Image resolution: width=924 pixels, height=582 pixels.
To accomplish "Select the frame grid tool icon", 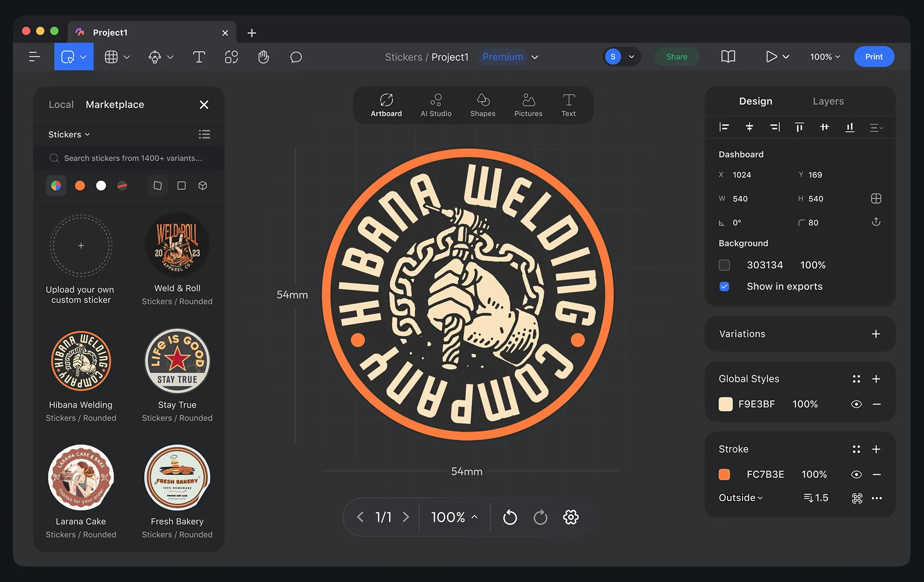I will 111,57.
